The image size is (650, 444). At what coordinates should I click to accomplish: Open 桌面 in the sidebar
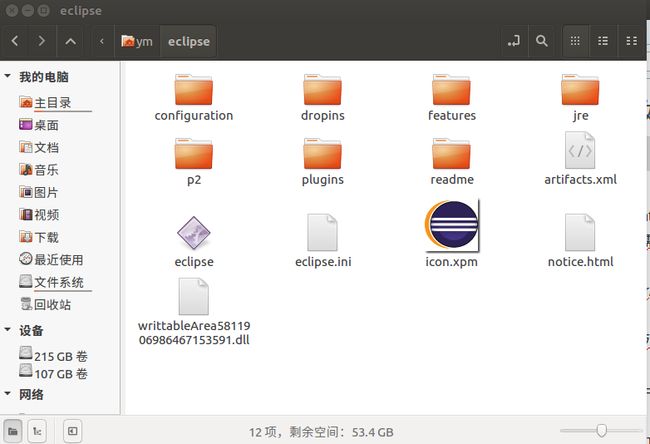pos(39,125)
